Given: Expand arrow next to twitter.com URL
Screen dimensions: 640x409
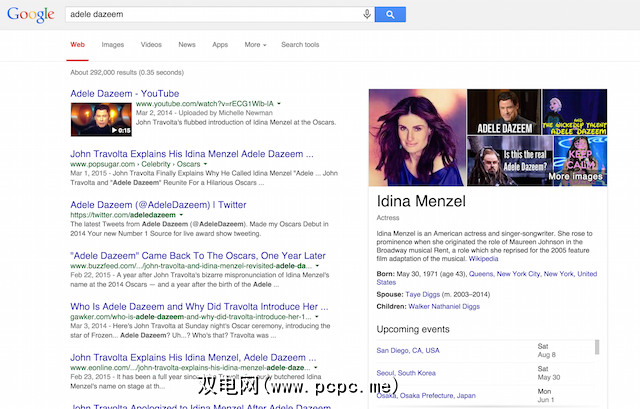Looking at the screenshot, I should (181, 215).
